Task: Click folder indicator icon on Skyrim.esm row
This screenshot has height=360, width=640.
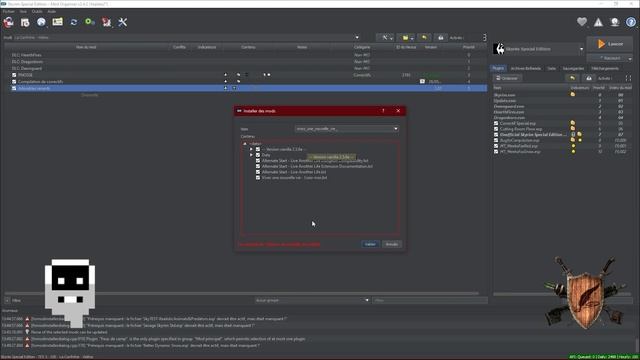Action: (573, 95)
